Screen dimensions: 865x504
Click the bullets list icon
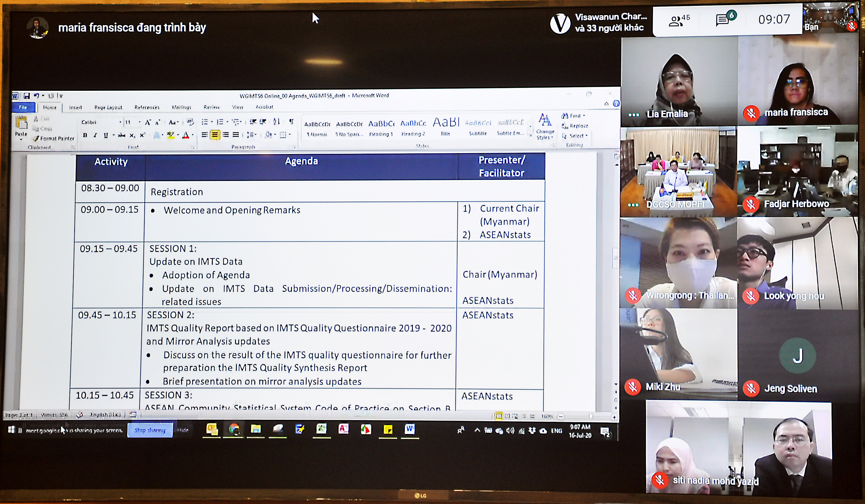click(x=205, y=122)
